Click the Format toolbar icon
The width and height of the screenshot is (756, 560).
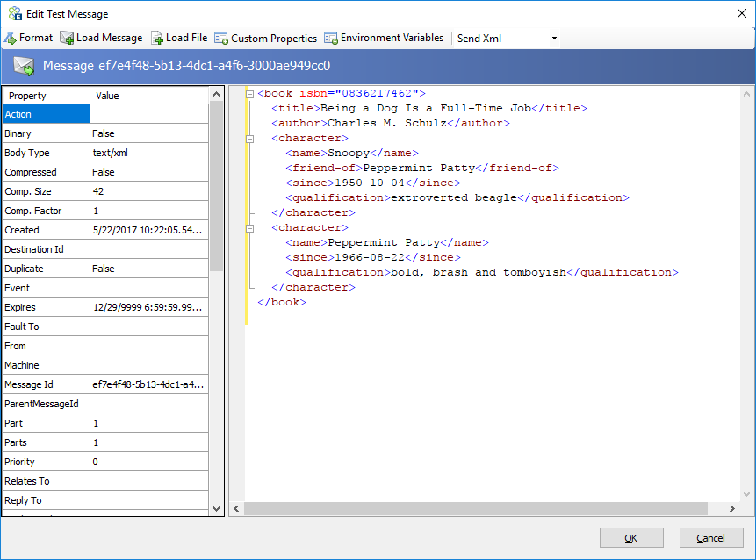click(x=10, y=38)
